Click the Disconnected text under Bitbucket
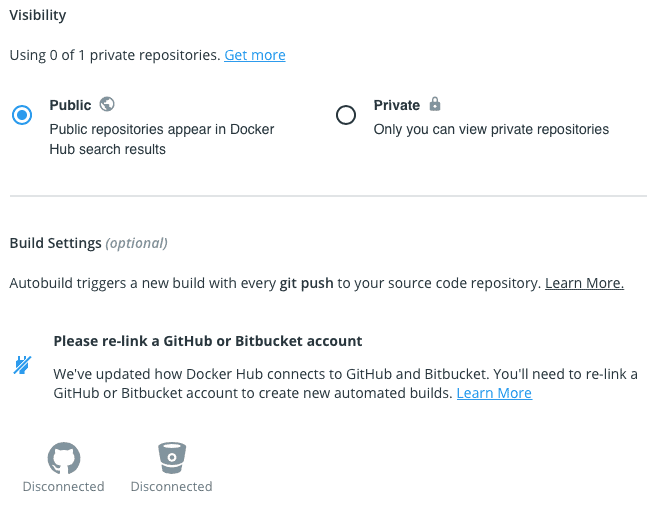This screenshot has height=511, width=664. click(x=172, y=486)
